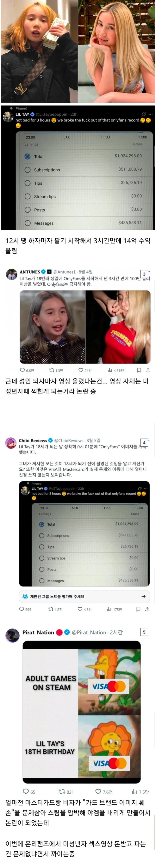Click the share icon on Chibi Reviews tweet
This screenshot has height=868, width=155.
(x=147, y=609)
